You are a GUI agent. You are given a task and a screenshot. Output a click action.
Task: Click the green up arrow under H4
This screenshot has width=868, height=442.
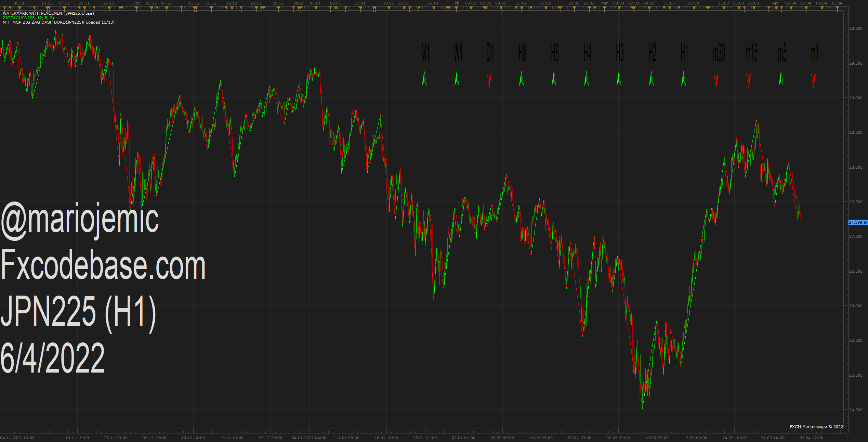(x=587, y=79)
